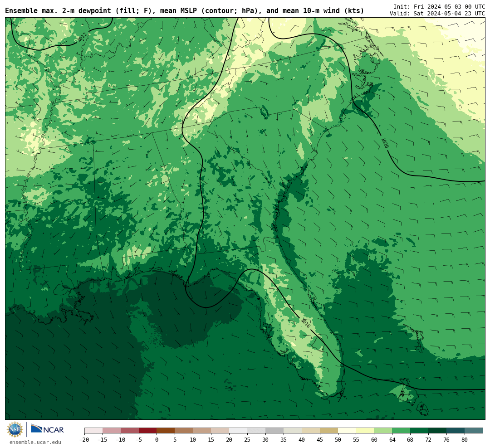The image size is (490, 448).
Task: Click the 30-35 gray colorbar swatch
Action: (274, 431)
